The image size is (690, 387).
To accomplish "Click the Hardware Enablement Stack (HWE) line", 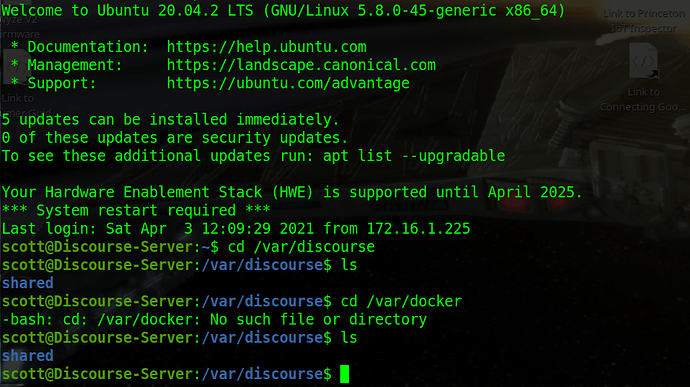I will [x=292, y=192].
